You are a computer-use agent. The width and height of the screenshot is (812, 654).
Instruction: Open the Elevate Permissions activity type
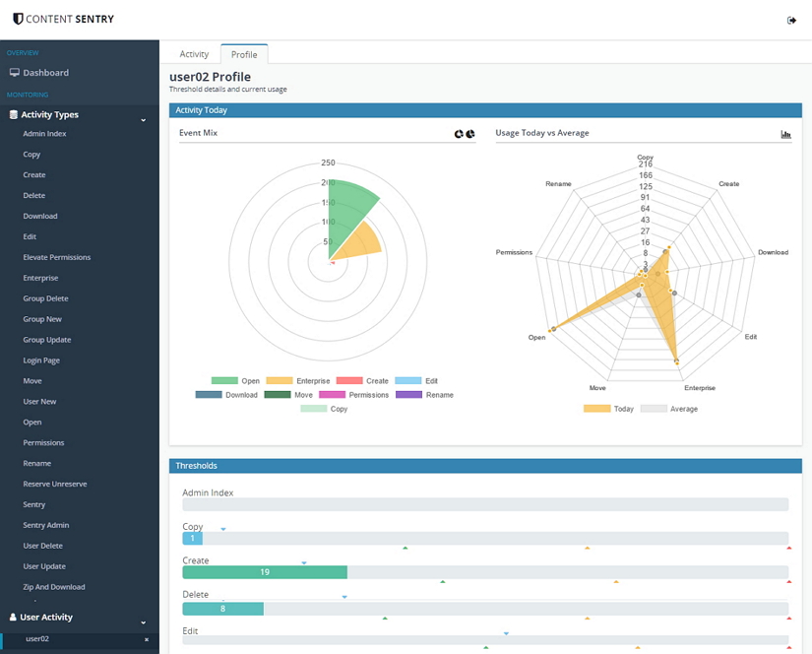pyautogui.click(x=56, y=257)
